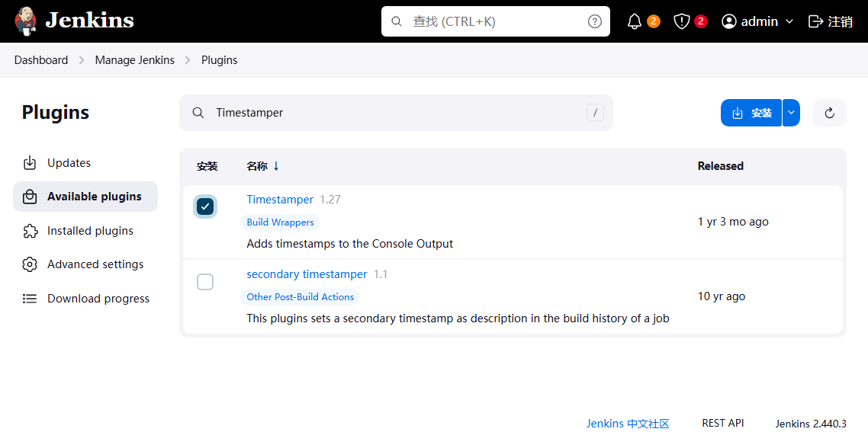Open Advanced settings sidebar item
The image size is (868, 448).
85,264
